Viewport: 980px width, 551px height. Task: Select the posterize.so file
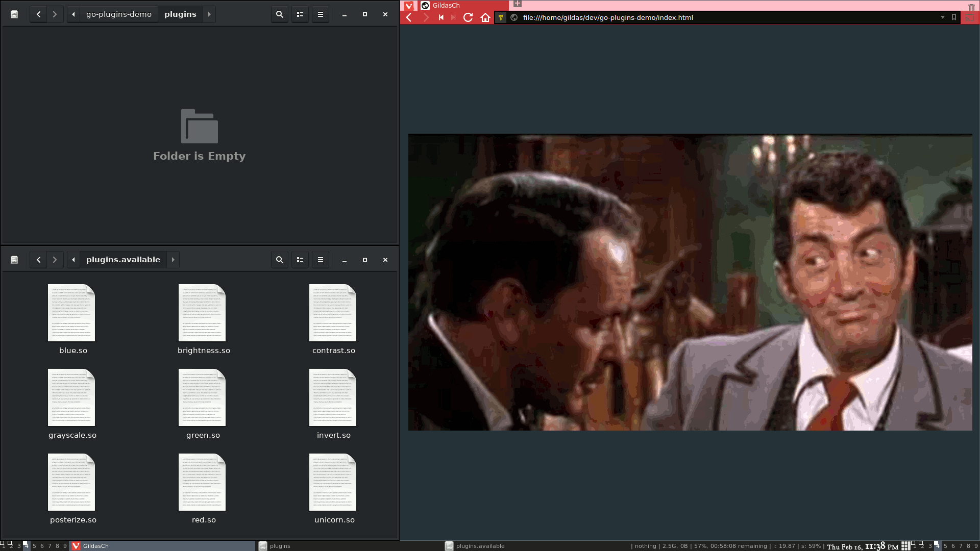coord(71,488)
